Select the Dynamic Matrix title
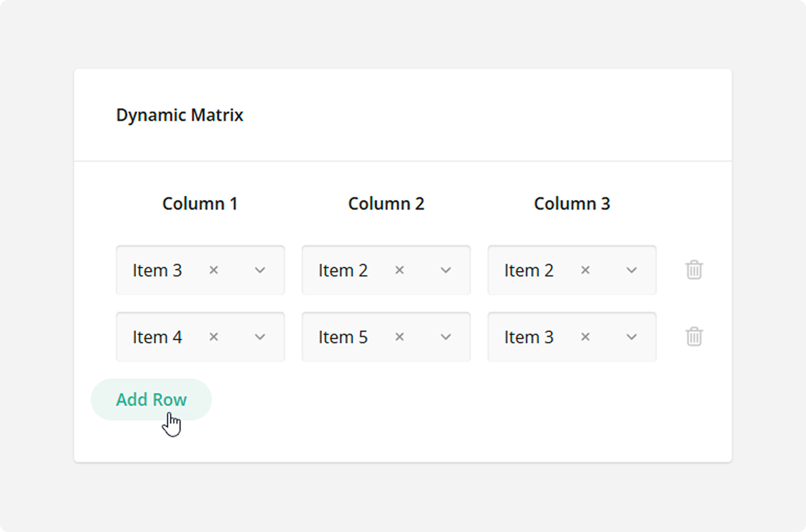This screenshot has width=806, height=532. pyautogui.click(x=180, y=115)
